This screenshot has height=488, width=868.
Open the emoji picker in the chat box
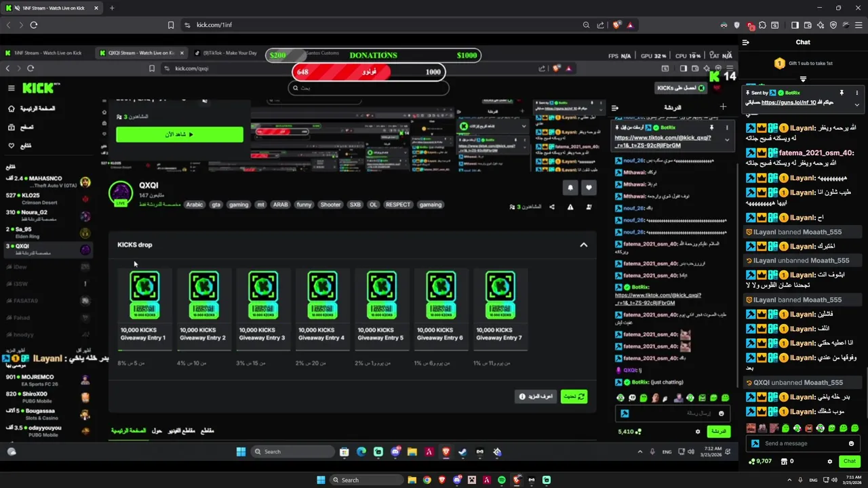pyautogui.click(x=851, y=443)
